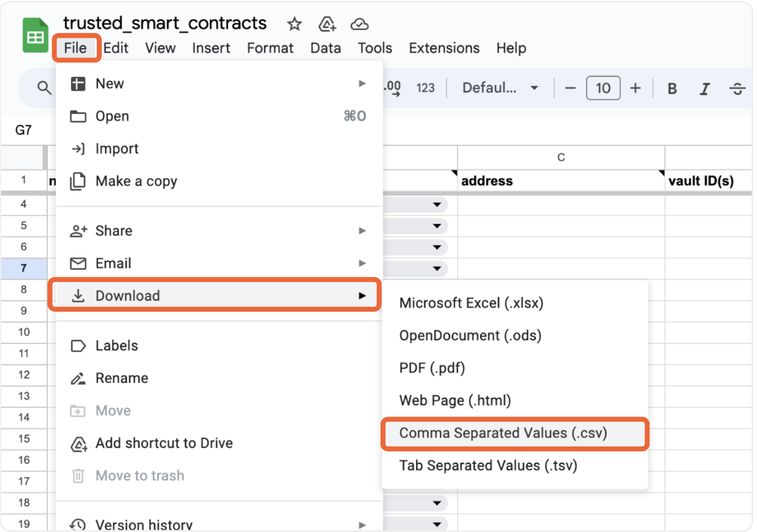Select column C header
This screenshot has width=757, height=532.
pyautogui.click(x=561, y=157)
